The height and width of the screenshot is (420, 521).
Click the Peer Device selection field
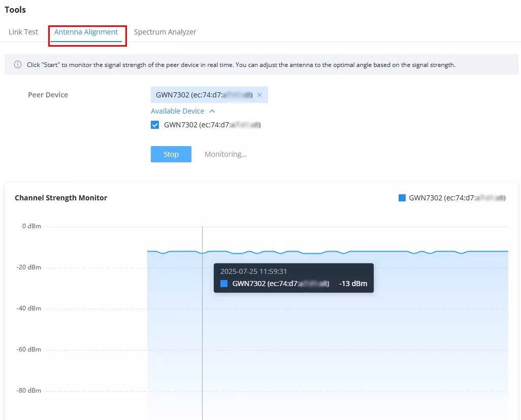tap(209, 95)
